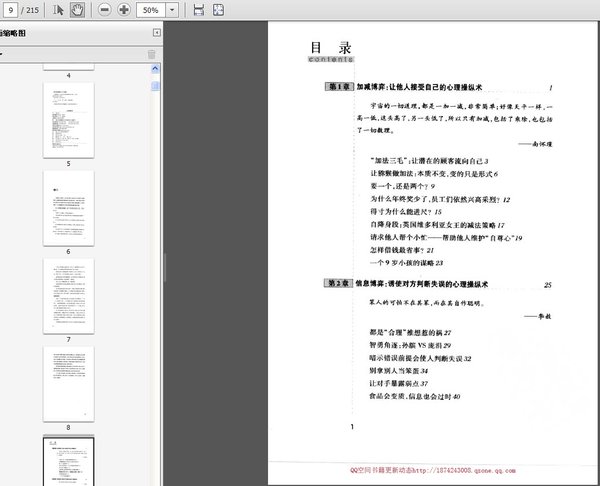
Task: Click the delete page trash icon
Action: [x=152, y=54]
